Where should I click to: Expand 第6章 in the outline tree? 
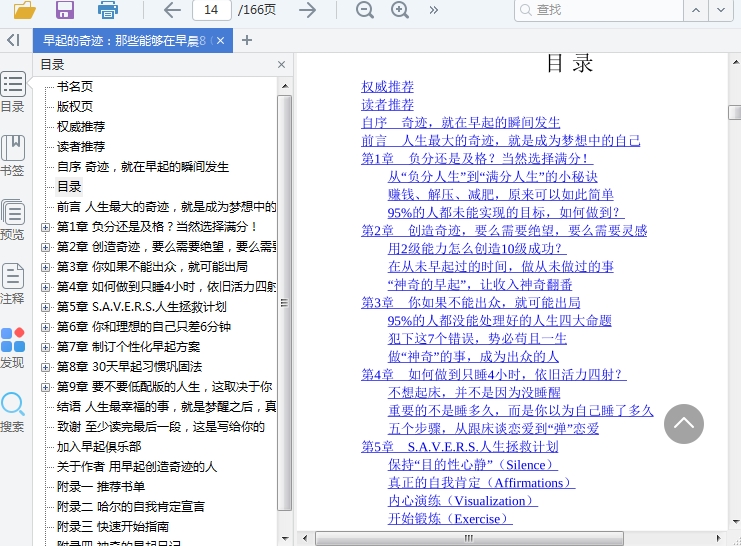click(45, 327)
